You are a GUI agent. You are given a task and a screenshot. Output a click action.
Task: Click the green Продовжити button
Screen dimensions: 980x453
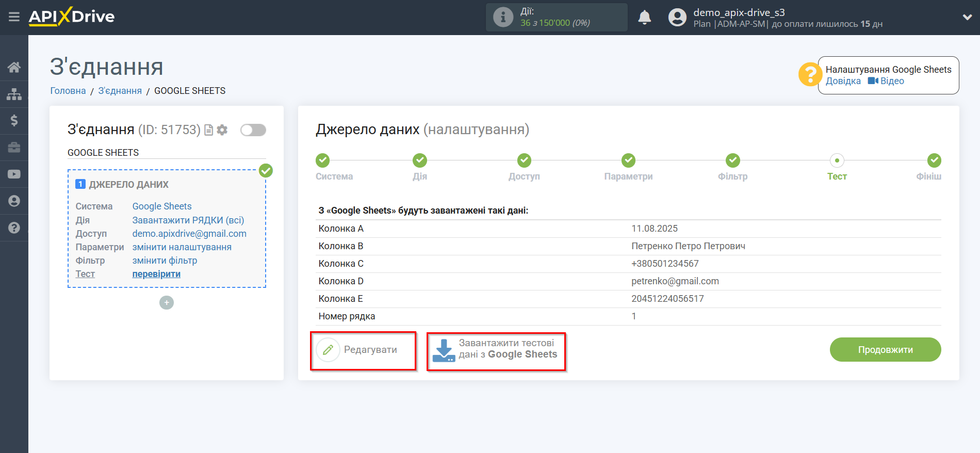pos(885,350)
